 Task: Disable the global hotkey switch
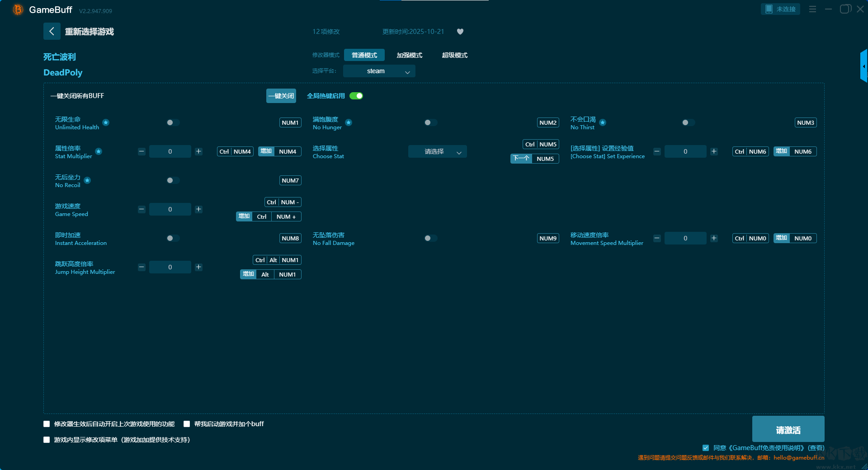pyautogui.click(x=356, y=96)
